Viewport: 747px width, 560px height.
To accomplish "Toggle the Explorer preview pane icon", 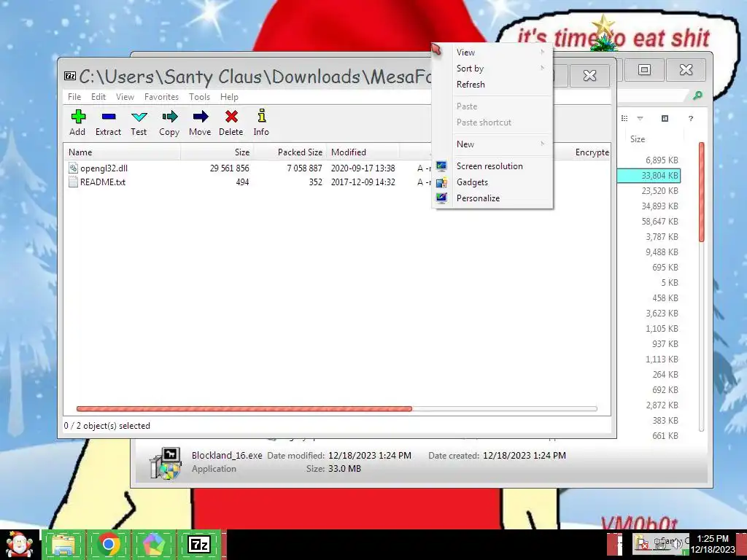I will 665,119.
